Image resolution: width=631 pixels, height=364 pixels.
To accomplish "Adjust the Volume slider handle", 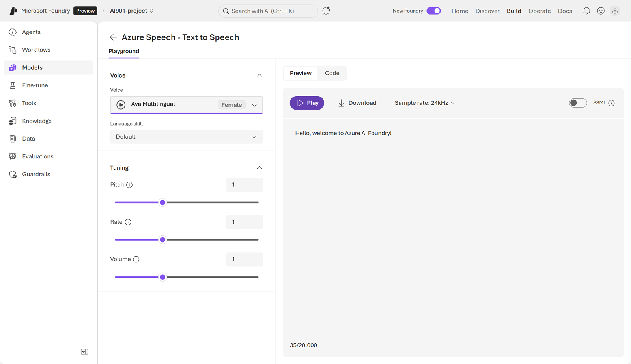I will pyautogui.click(x=162, y=277).
